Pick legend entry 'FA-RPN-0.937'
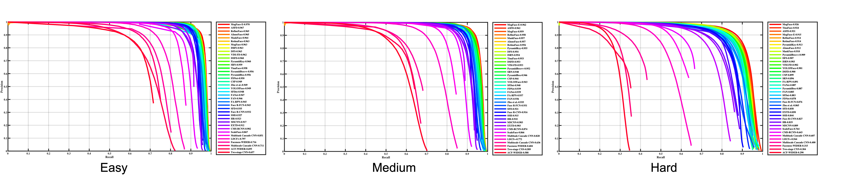The height and width of the screenshot is (182, 868). coord(515,96)
